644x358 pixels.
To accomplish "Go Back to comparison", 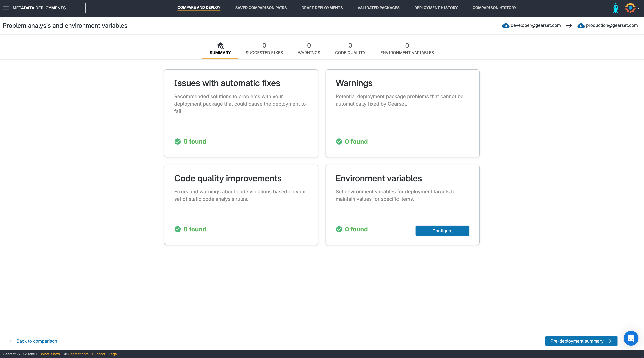I will coord(33,341).
